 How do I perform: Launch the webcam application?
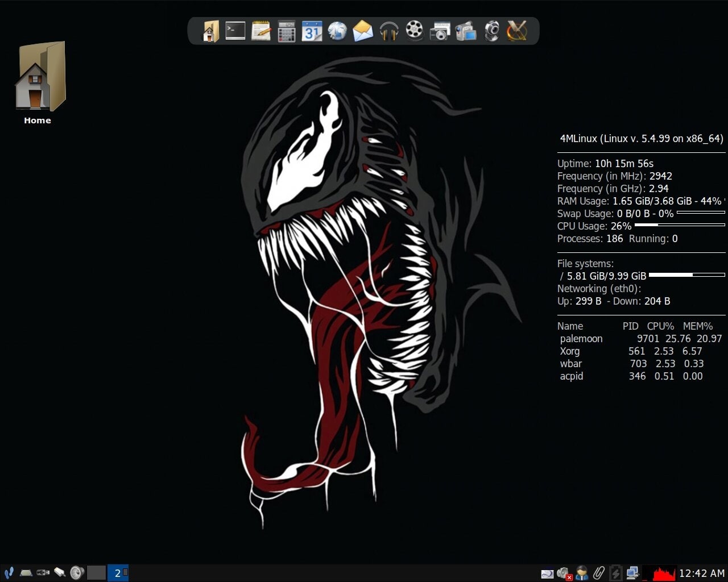tap(491, 31)
